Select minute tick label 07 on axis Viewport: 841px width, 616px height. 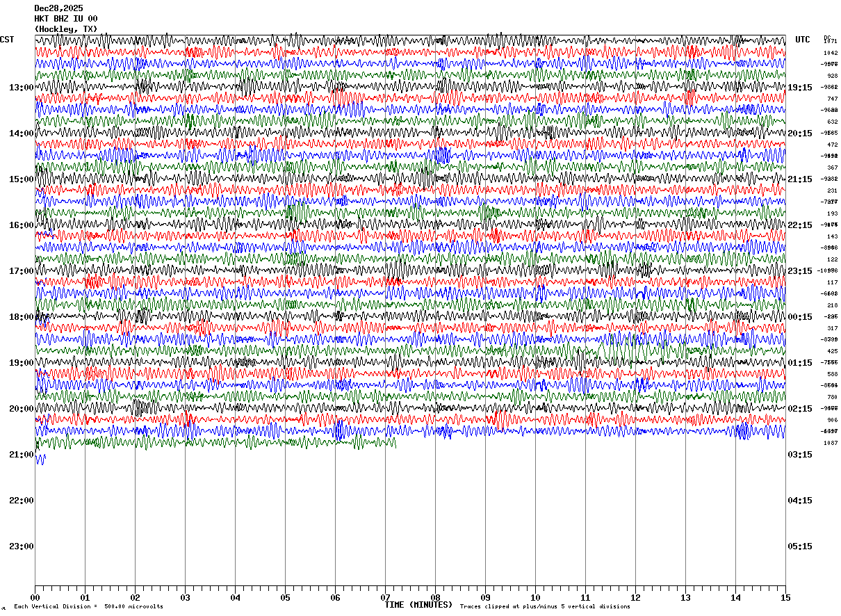pos(385,597)
